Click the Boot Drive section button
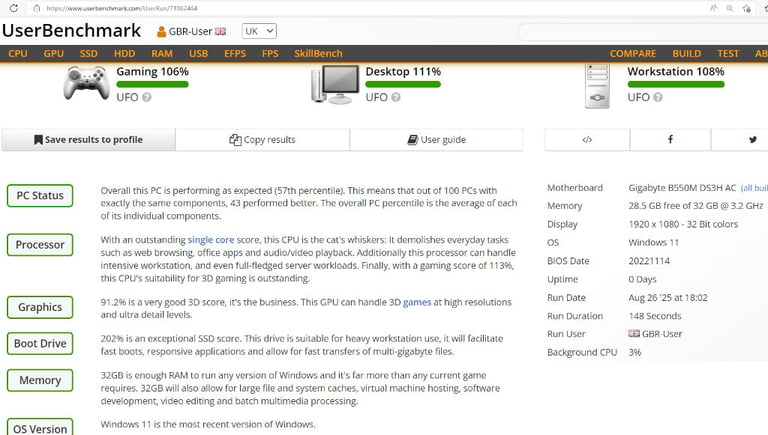This screenshot has height=435, width=768. point(40,343)
